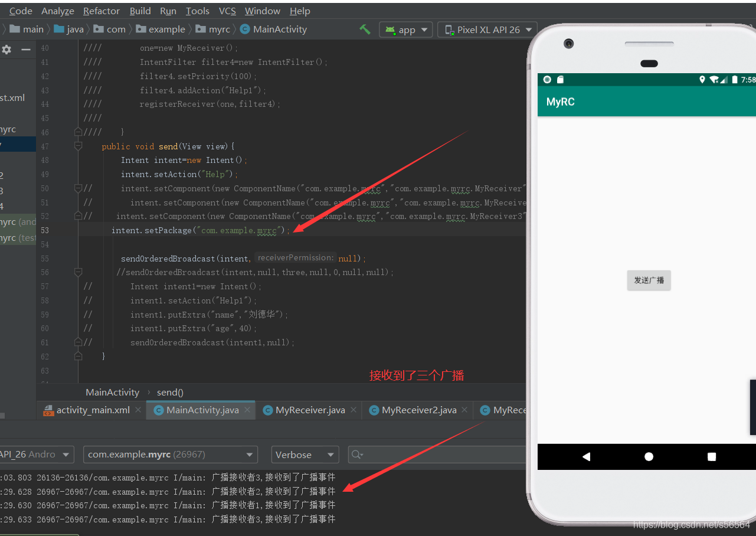Screen dimensions: 756x536
Task: Click the emulator battery status icon
Action: (735, 80)
